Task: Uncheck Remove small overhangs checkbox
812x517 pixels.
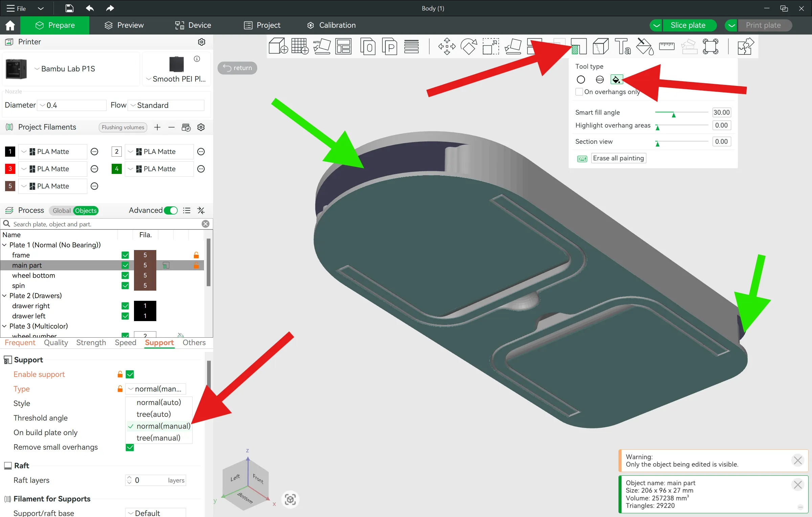Action: (130, 447)
